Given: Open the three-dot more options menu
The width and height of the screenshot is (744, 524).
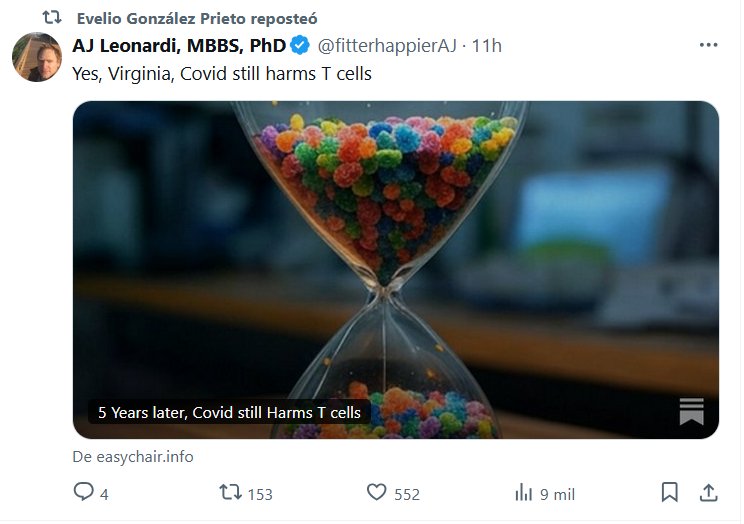Looking at the screenshot, I should [708, 45].
